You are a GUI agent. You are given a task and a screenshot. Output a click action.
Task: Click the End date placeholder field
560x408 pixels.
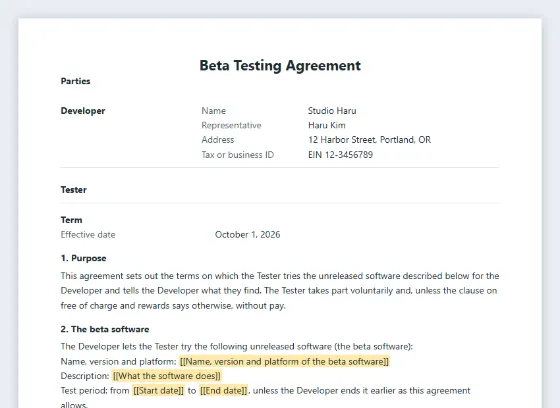(x=224, y=390)
